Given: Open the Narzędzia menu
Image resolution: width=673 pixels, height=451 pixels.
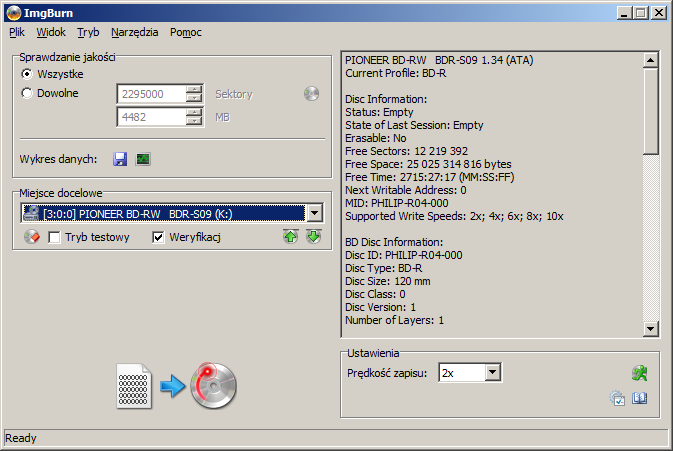Looking at the screenshot, I should [x=134, y=32].
